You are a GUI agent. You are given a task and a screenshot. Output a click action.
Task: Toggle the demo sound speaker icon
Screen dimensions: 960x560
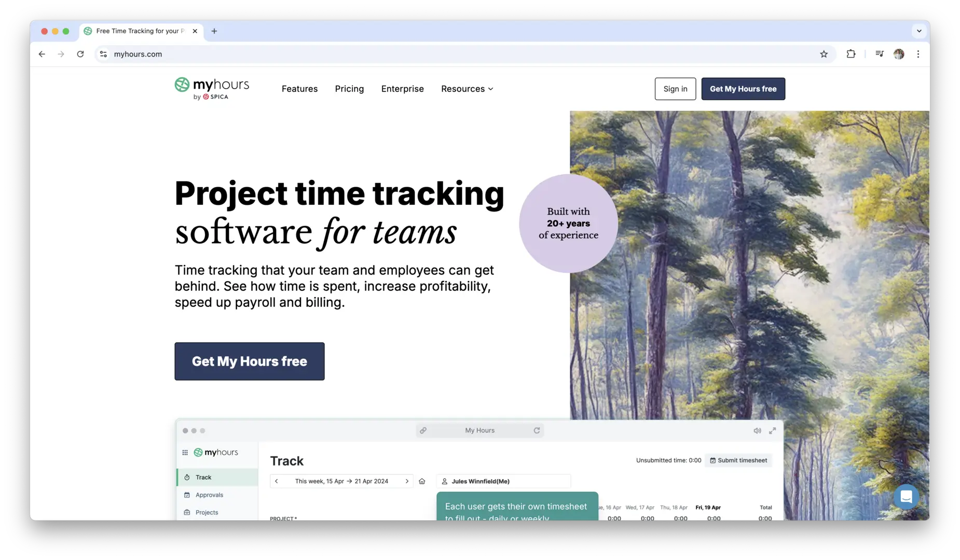(758, 430)
